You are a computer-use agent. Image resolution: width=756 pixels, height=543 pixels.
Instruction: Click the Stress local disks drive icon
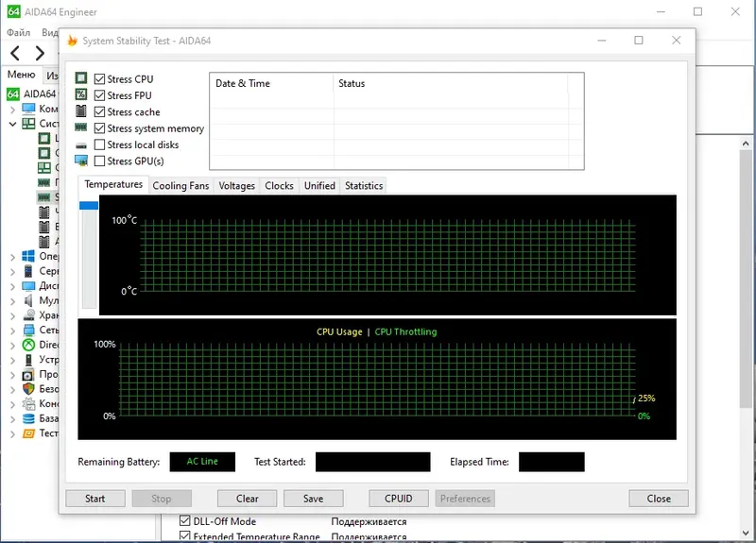point(81,145)
